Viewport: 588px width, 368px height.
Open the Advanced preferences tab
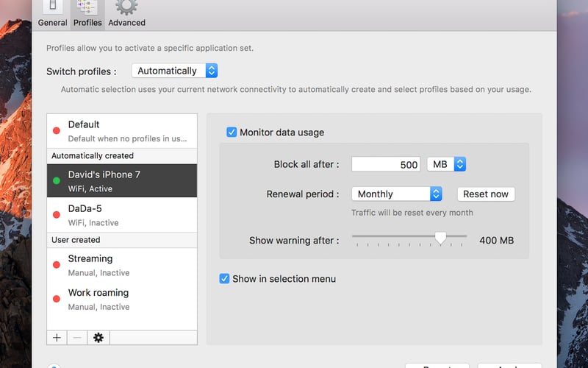click(x=126, y=14)
